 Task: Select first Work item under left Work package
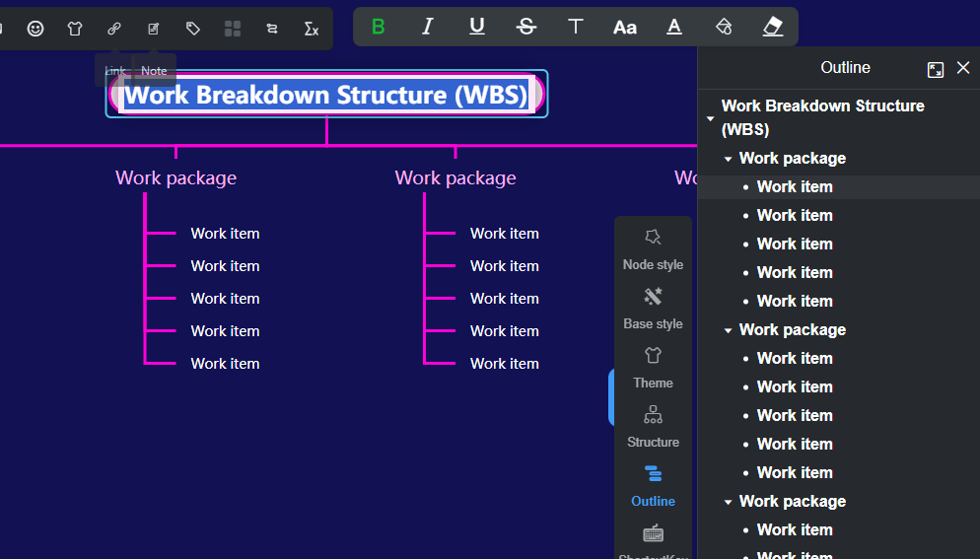[225, 234]
